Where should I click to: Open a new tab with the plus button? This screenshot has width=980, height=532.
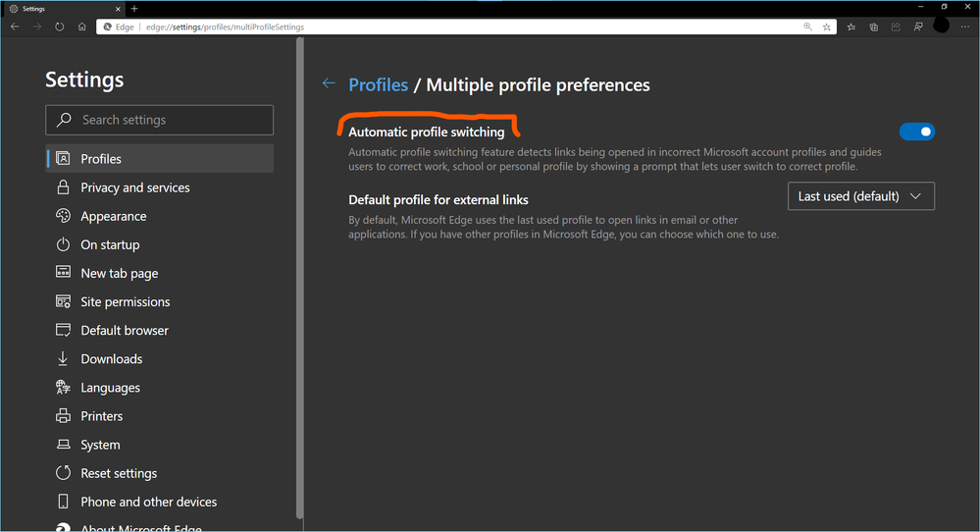[133, 9]
